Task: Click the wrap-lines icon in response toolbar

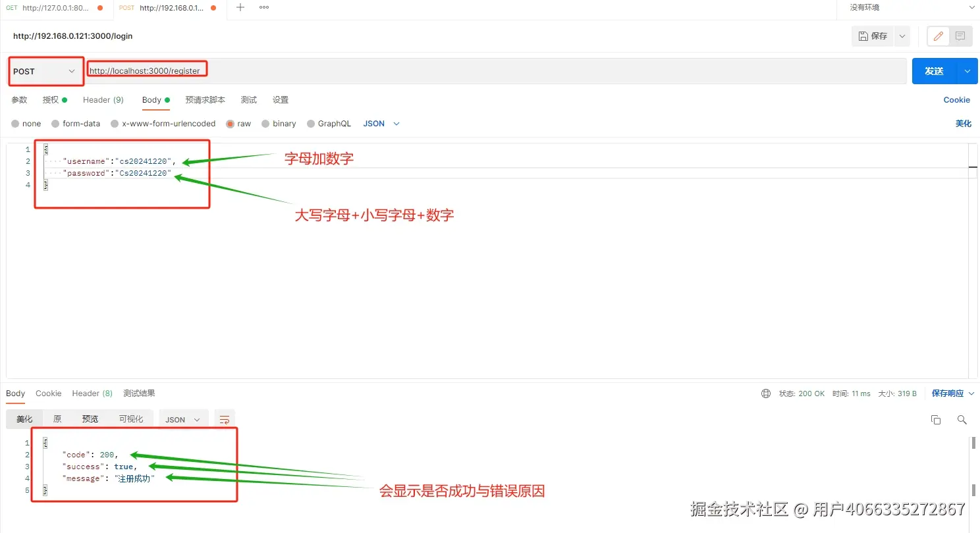Action: (x=225, y=419)
